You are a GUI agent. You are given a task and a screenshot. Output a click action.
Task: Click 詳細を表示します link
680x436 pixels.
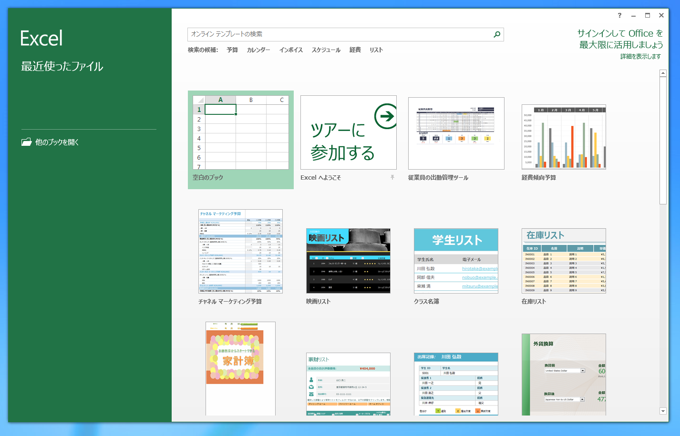tap(641, 56)
